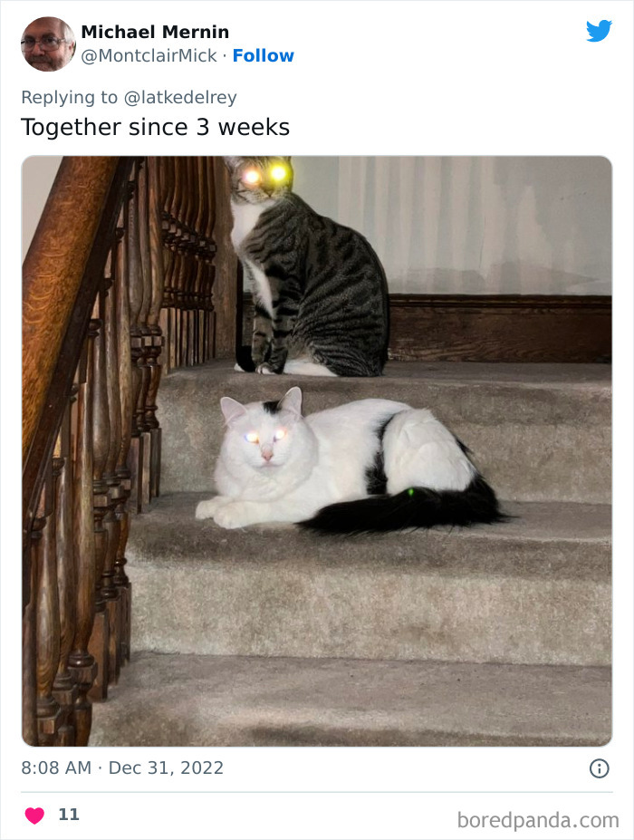
Task: Click the bottom carpeted step in the photo
Action: (x=351, y=700)
